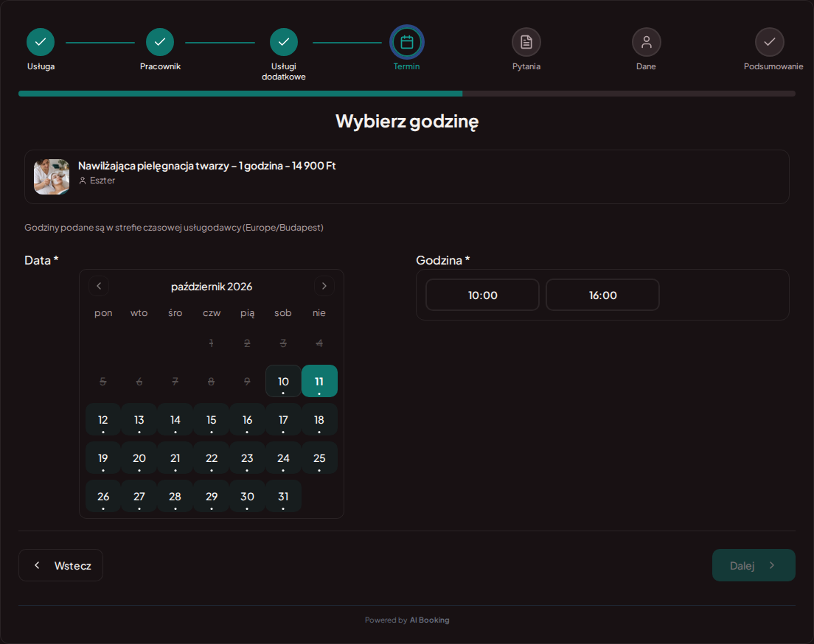Select October 20 on the calendar
Screen dimensions: 814x644
coord(139,458)
